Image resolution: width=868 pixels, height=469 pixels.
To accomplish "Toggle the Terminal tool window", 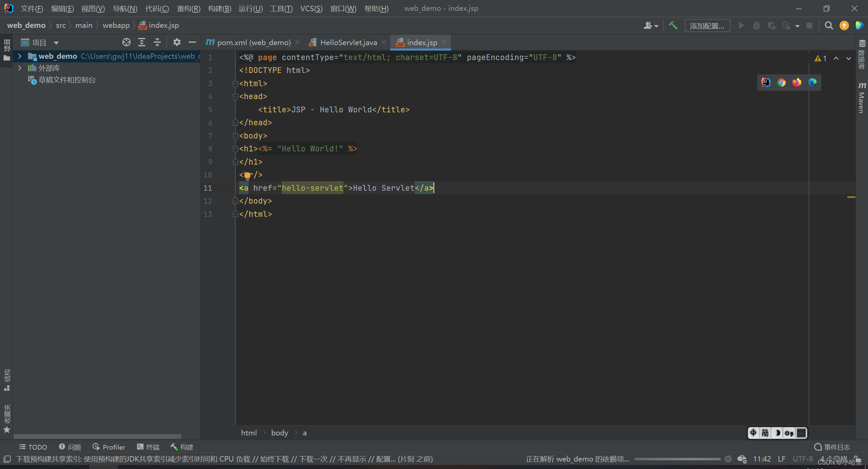I will point(148,447).
